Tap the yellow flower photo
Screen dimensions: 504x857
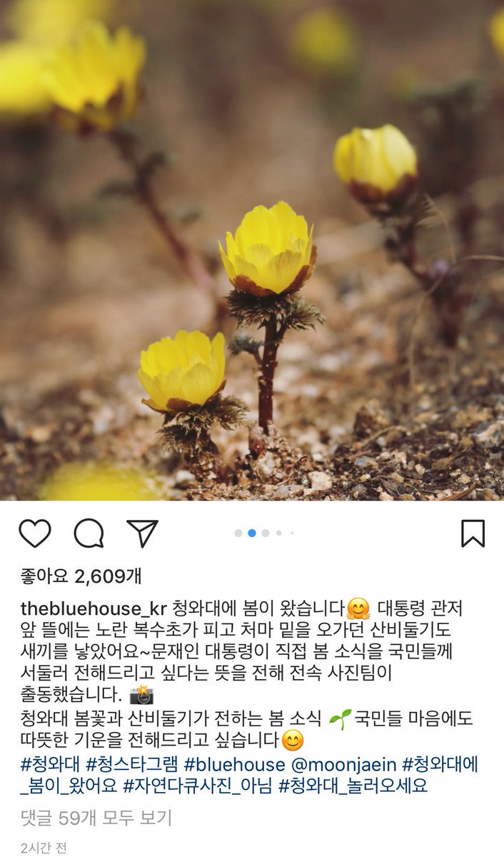click(x=252, y=250)
